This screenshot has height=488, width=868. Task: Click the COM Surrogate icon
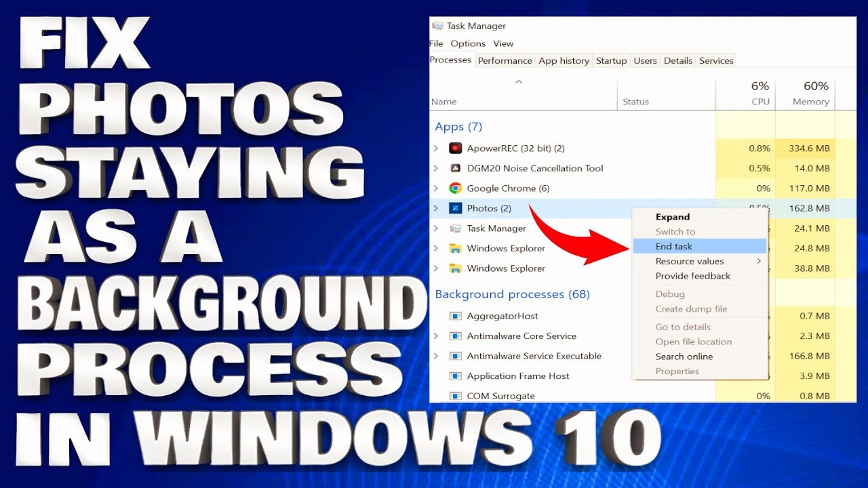pos(456,396)
